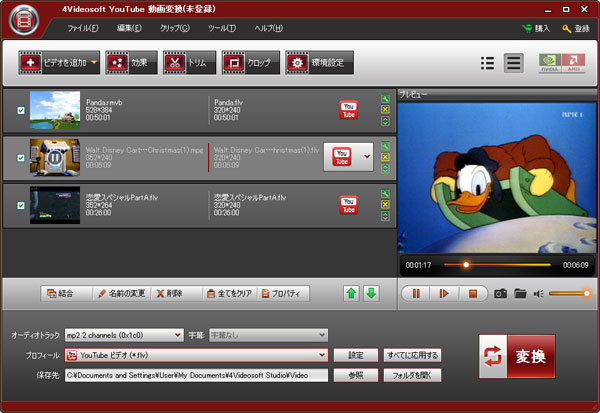Click YouTube profile icon for Panda.flv

pos(349,110)
